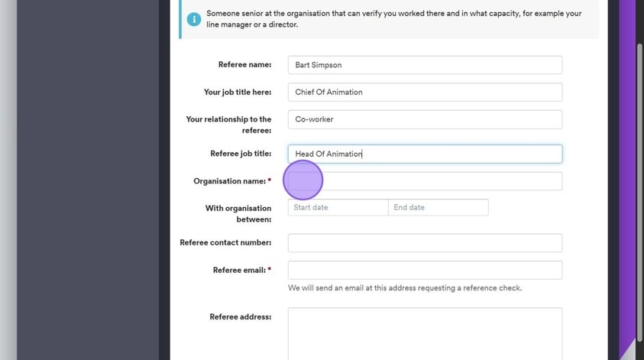Click the 'Referee contact number:' label

click(225, 243)
